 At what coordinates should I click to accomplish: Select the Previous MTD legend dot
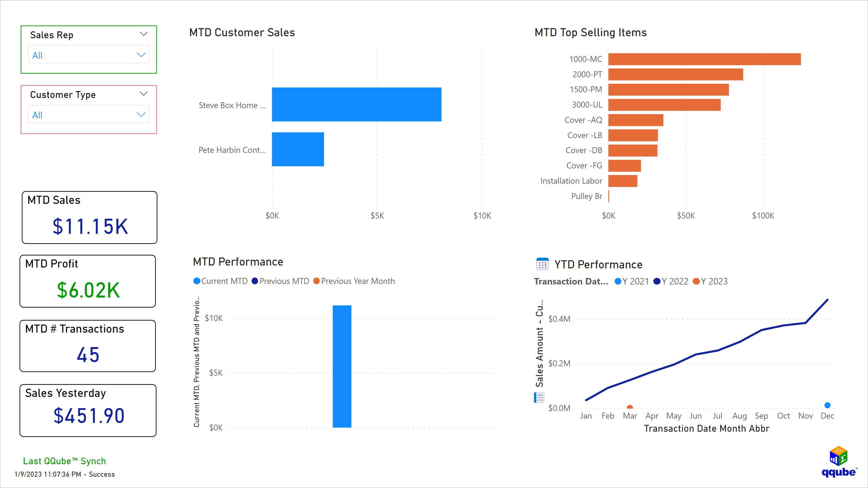(x=255, y=281)
